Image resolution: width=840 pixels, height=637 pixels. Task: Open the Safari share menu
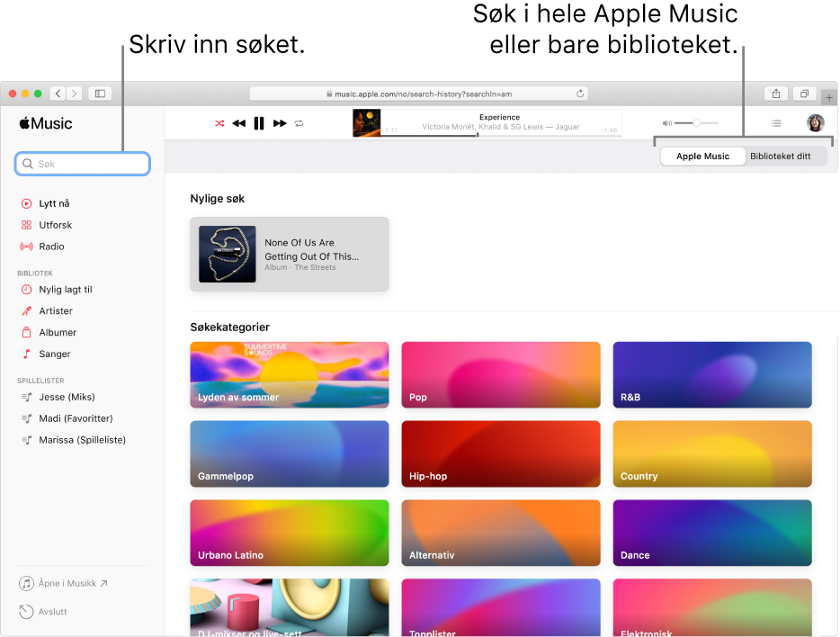coord(776,94)
